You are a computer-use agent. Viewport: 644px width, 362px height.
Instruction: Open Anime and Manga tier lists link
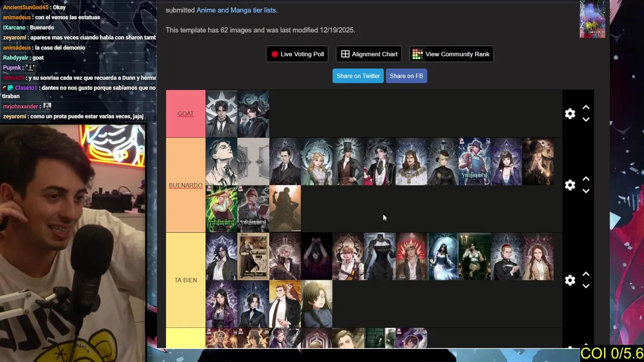click(x=237, y=10)
